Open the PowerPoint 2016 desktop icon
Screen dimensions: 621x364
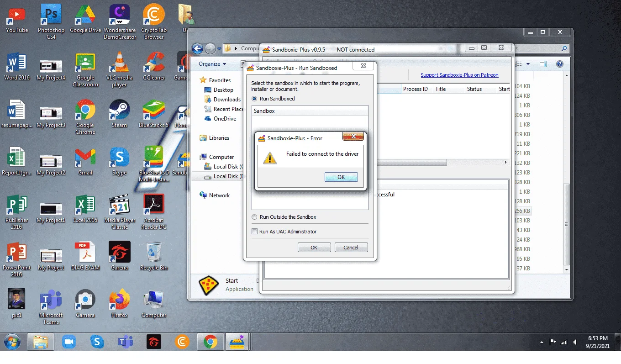[17, 259]
